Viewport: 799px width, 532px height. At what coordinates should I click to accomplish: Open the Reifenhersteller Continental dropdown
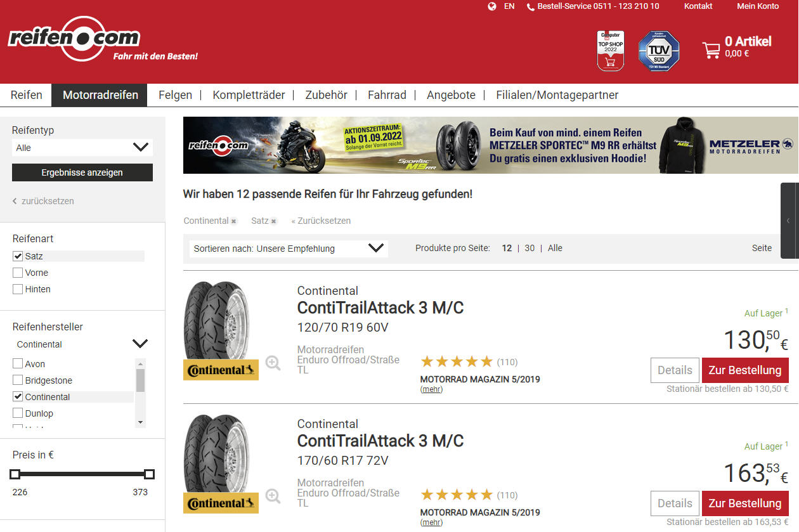pyautogui.click(x=82, y=344)
